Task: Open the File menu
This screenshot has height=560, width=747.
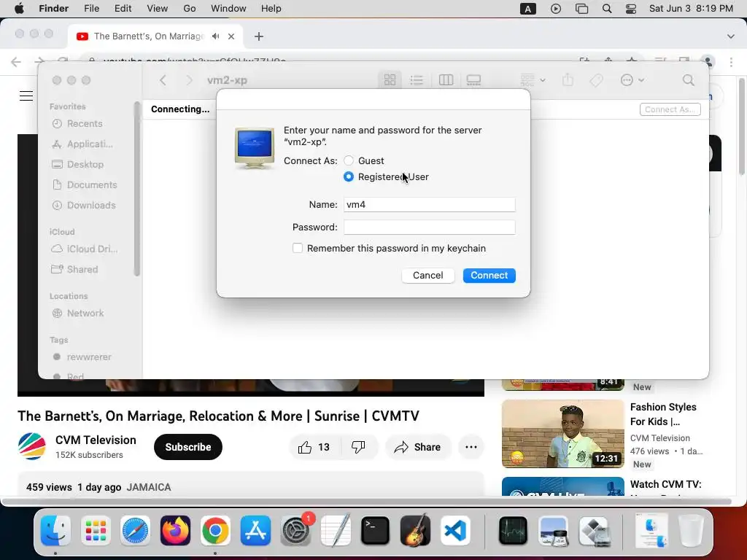Action: 91,9
